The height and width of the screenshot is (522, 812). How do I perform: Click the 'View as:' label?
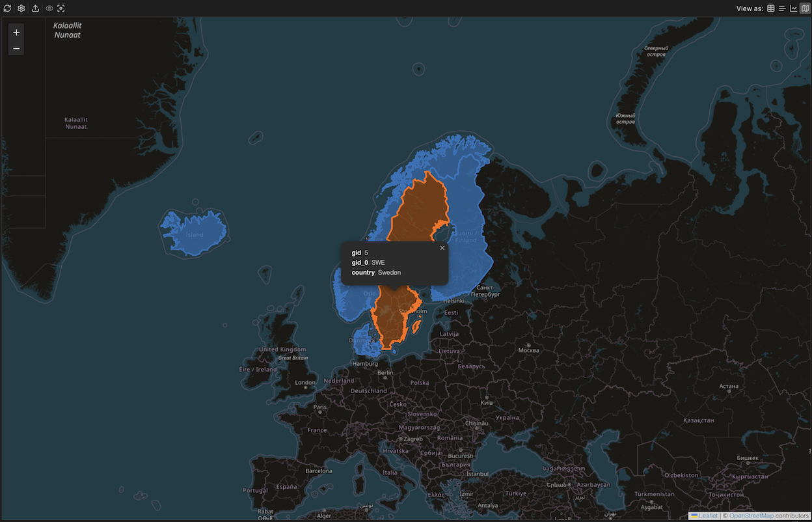[x=750, y=9]
